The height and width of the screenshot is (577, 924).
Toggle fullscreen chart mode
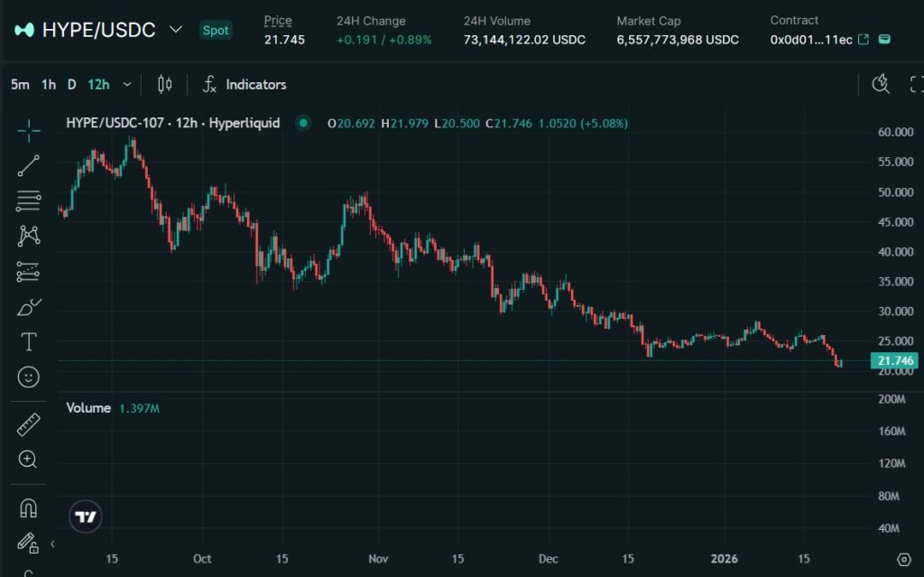(916, 84)
